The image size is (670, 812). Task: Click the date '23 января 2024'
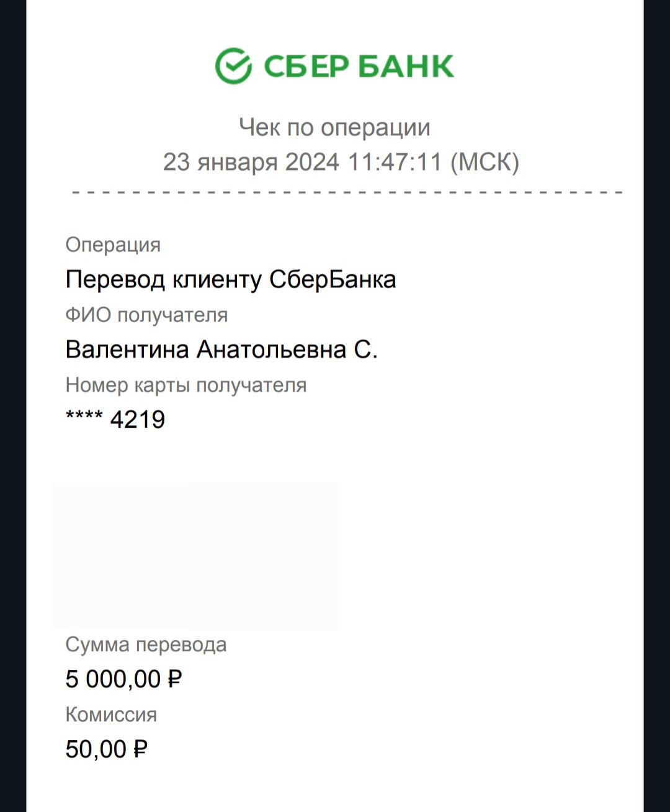(251, 162)
